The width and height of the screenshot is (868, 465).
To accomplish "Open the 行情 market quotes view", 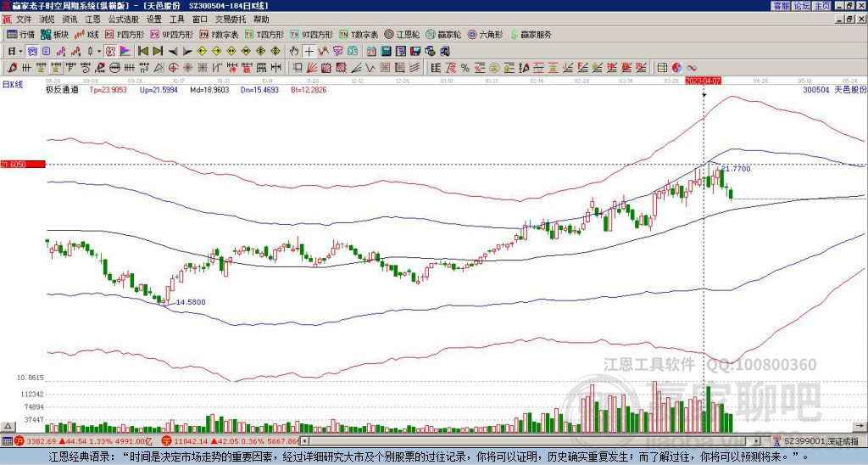I will (20, 34).
